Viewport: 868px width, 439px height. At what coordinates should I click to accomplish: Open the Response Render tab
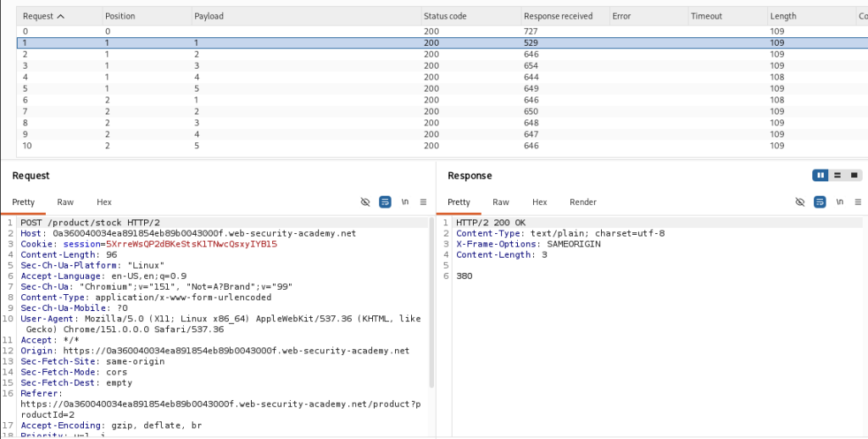pos(583,202)
